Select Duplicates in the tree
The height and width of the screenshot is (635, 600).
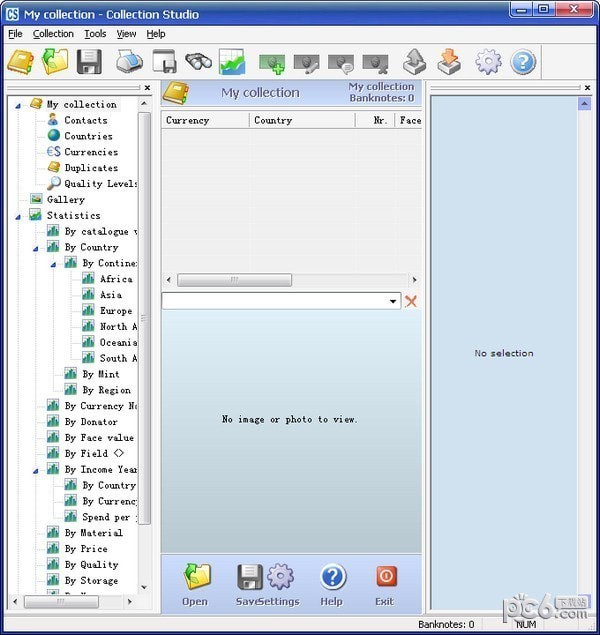[91, 168]
